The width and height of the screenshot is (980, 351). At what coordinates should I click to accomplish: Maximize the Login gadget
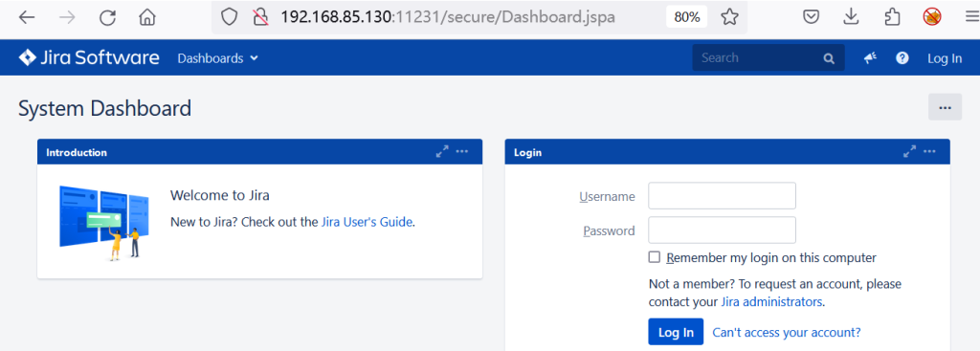[910, 152]
